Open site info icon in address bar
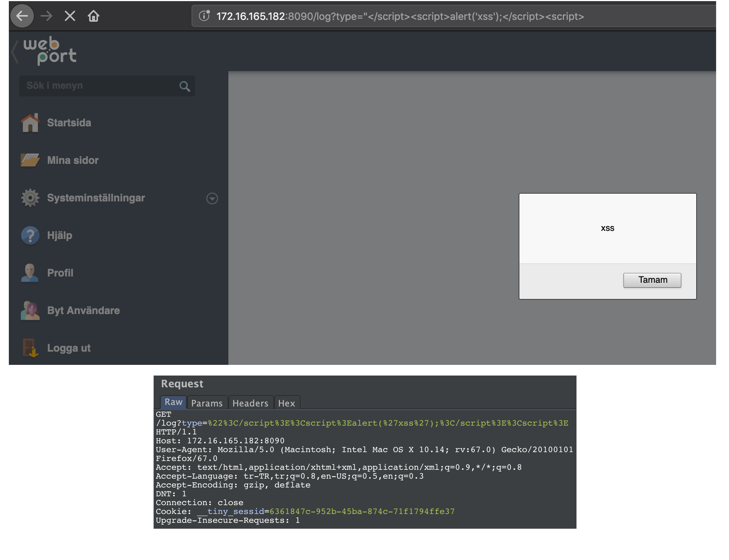The height and width of the screenshot is (560, 729). 204,16
